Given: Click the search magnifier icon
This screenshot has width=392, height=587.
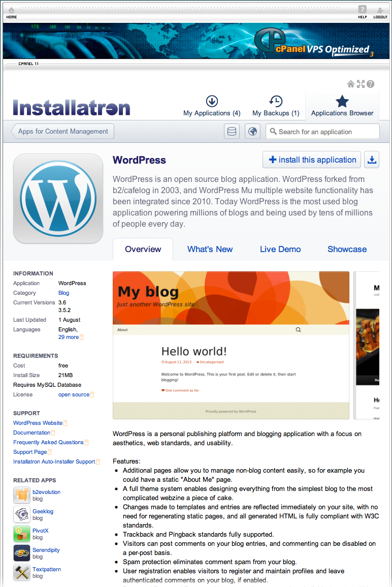Looking at the screenshot, I should pos(273,132).
